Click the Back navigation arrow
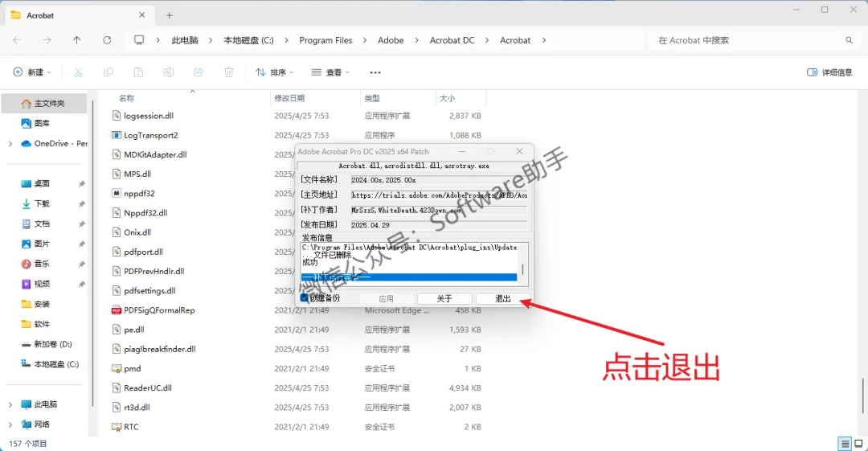868x451 pixels. click(17, 40)
